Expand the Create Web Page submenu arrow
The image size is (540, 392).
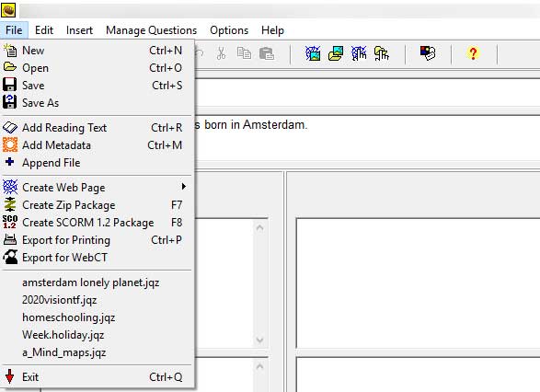coord(184,187)
